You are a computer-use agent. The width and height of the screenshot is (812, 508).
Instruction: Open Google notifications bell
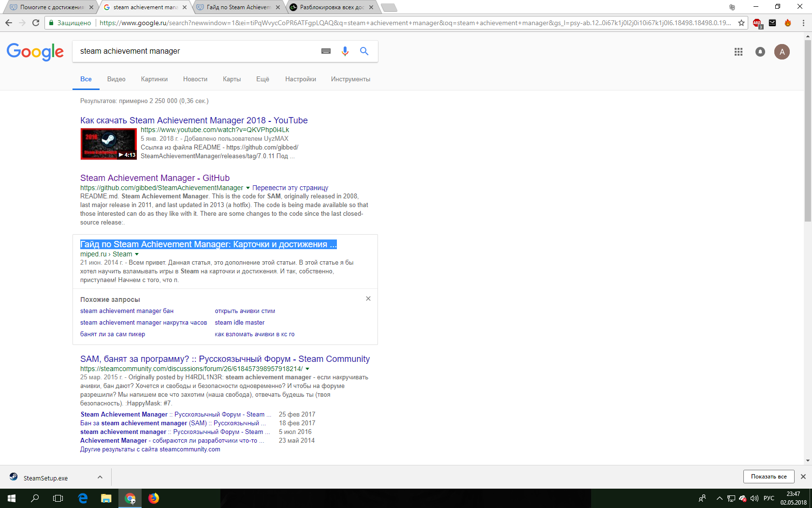[760, 52]
